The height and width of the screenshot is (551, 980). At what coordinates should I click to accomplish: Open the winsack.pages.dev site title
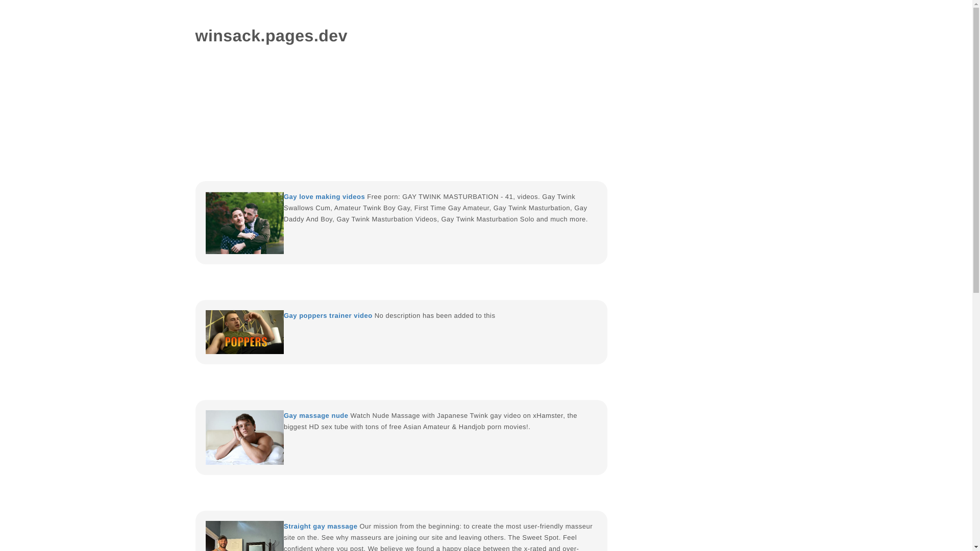coord(271,36)
